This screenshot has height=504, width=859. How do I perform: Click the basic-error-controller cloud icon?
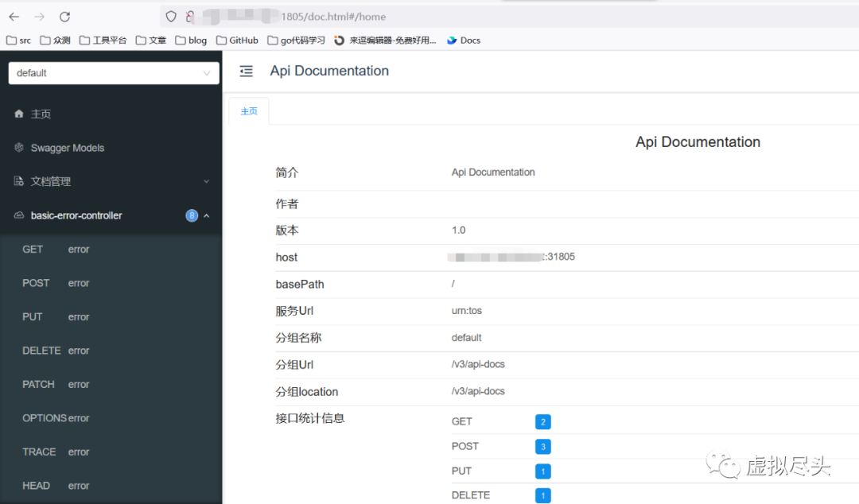19,215
